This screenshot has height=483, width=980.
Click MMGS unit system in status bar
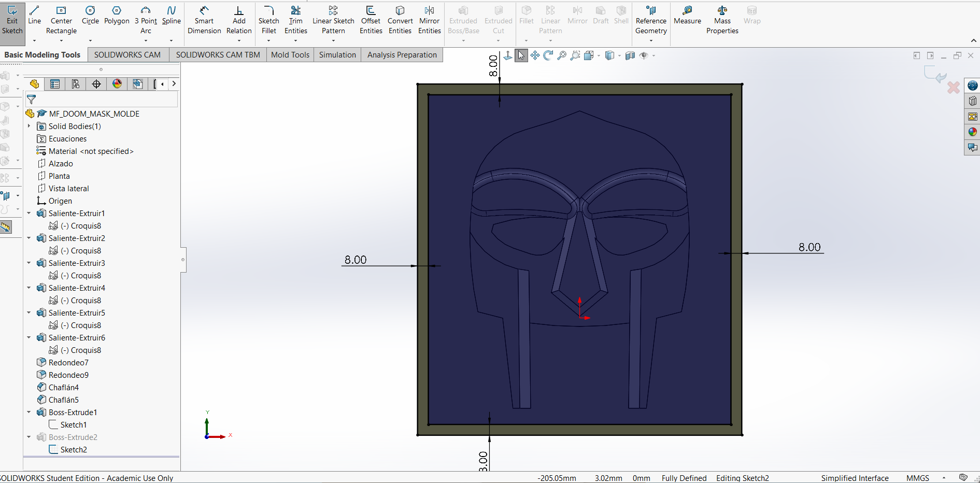click(917, 478)
